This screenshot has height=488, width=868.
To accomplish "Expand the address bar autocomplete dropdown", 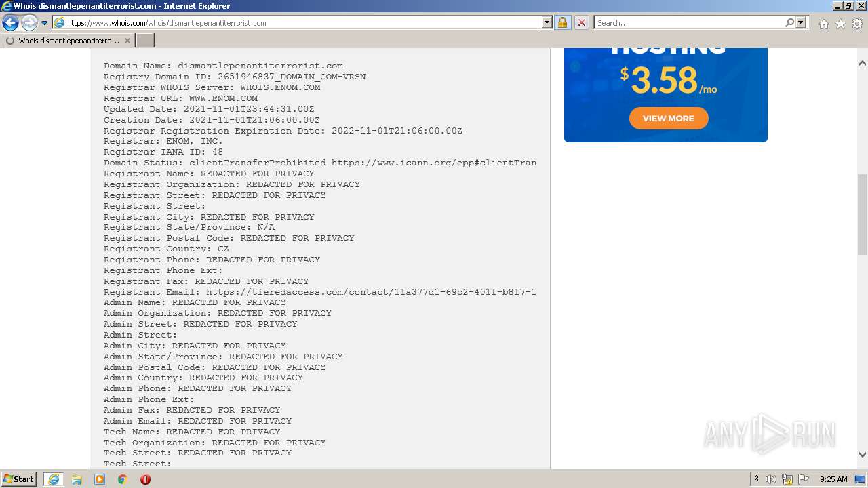I will 547,23.
